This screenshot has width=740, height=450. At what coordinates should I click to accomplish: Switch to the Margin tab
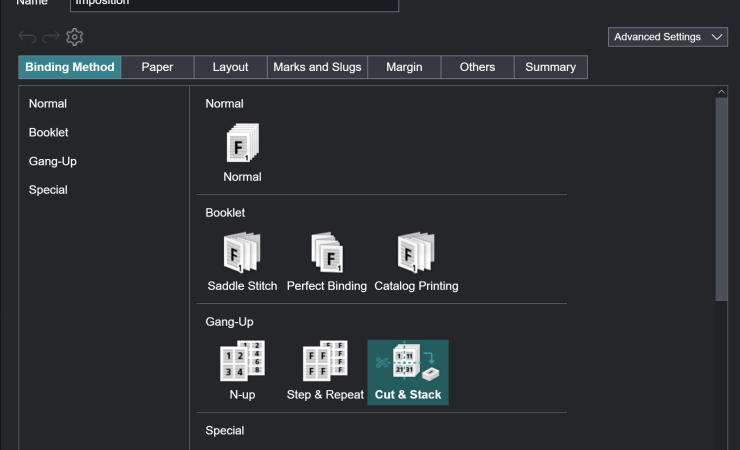click(x=404, y=67)
